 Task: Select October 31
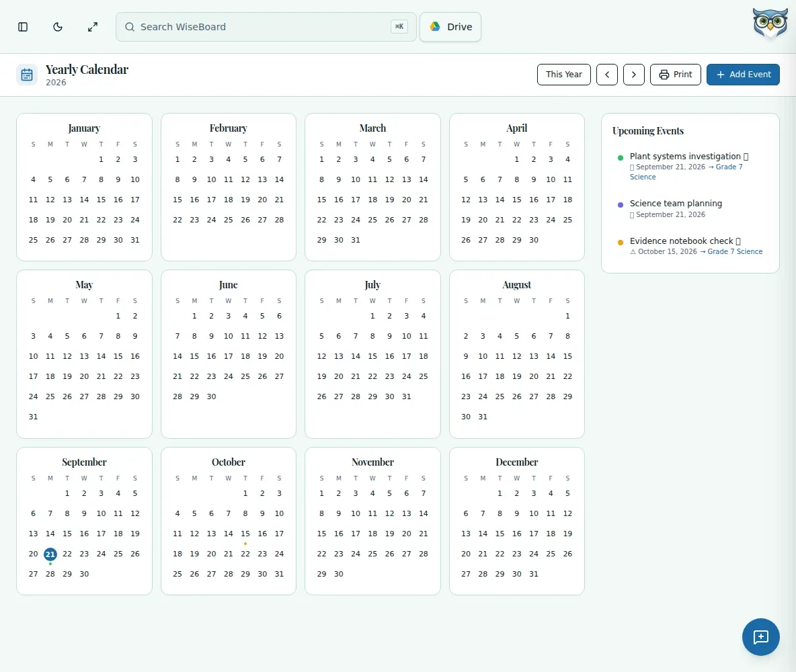(x=279, y=574)
